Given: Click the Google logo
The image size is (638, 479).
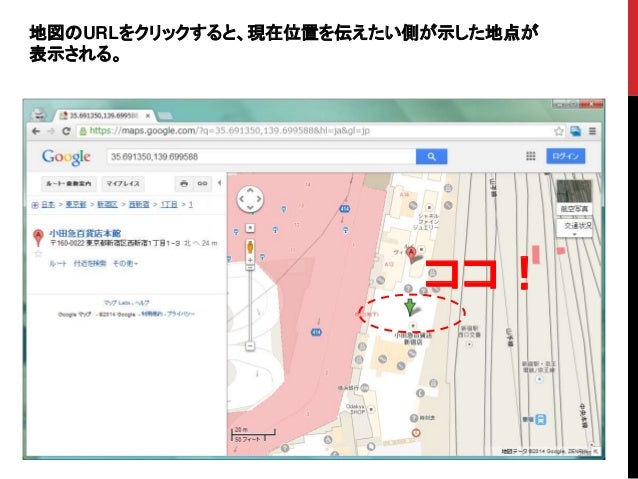Looking at the screenshot, I should coord(66,157).
